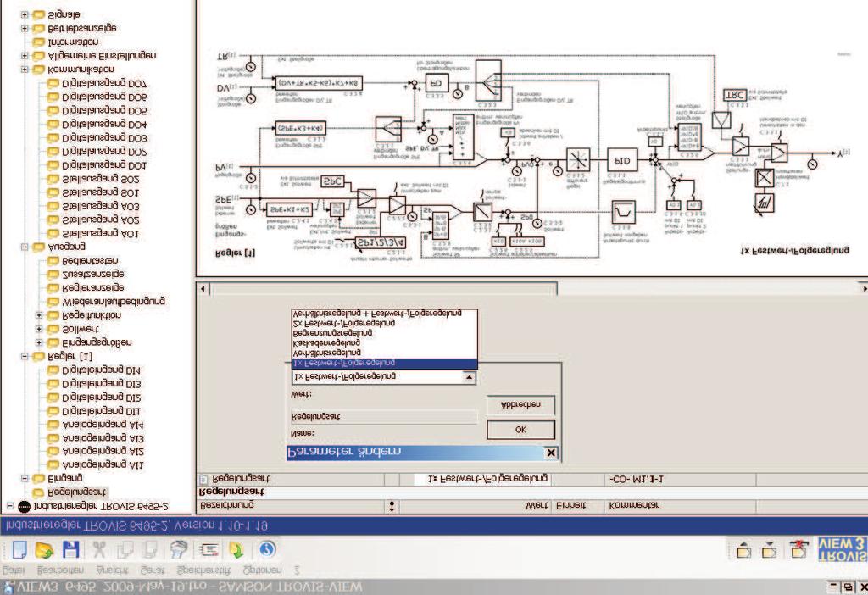Select Wiederanlaufbedingung tree item
868x595 pixels.
coord(114,302)
